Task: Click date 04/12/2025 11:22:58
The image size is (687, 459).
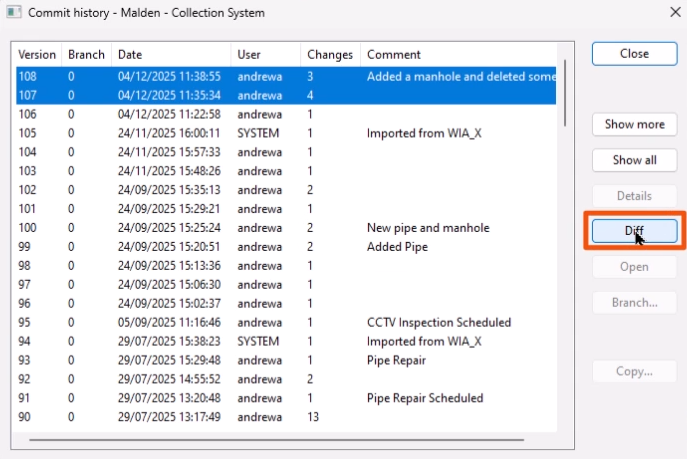Action: (x=169, y=114)
